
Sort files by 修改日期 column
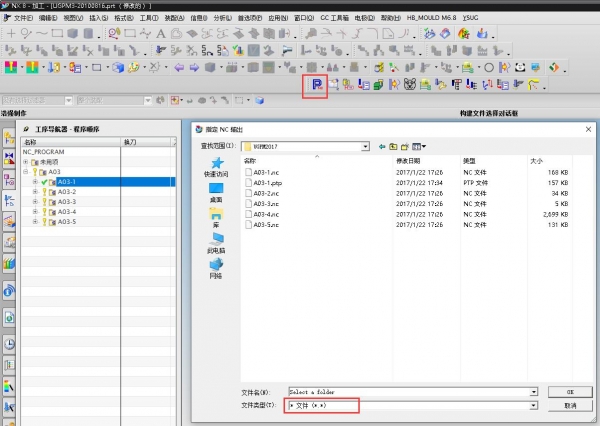click(x=408, y=161)
